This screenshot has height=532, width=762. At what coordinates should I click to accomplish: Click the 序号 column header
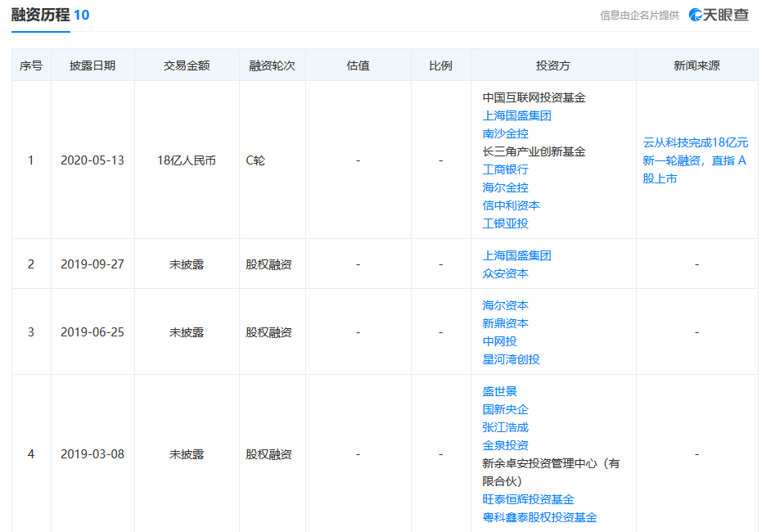tap(31, 65)
